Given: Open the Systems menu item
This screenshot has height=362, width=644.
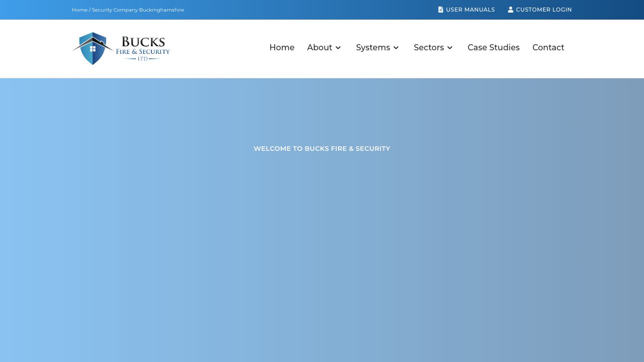Looking at the screenshot, I should [x=373, y=47].
